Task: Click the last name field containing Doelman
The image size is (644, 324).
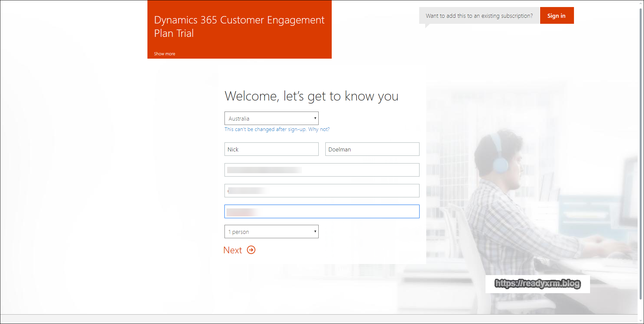Action: (372, 149)
